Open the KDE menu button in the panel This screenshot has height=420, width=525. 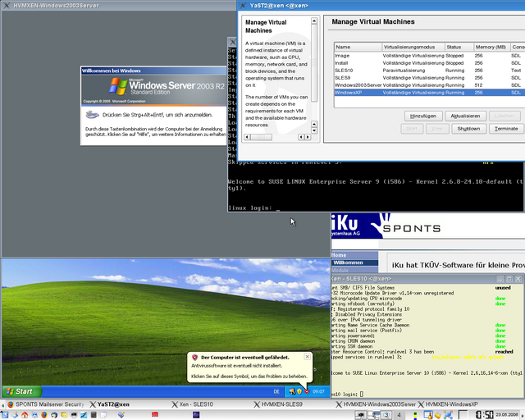pos(5,415)
